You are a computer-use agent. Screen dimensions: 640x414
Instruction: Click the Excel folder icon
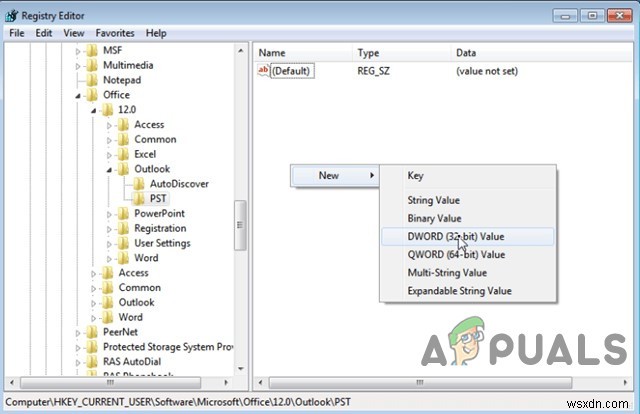[123, 154]
